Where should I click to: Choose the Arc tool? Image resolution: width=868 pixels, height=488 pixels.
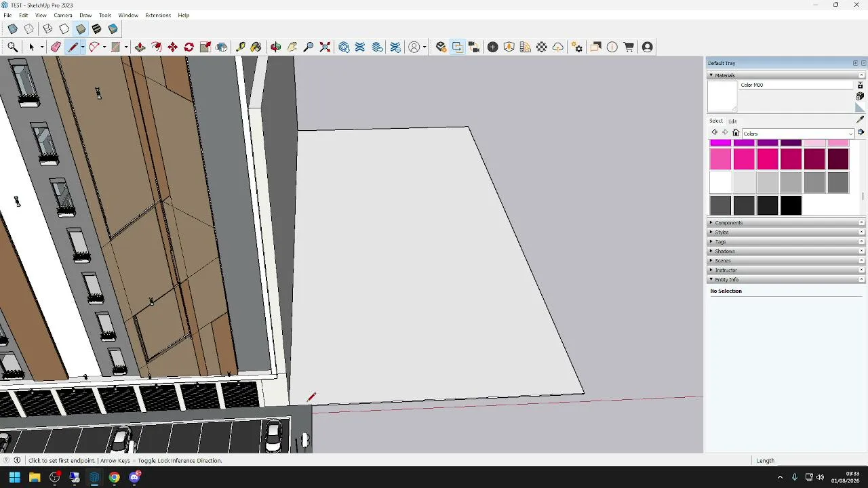click(x=94, y=47)
